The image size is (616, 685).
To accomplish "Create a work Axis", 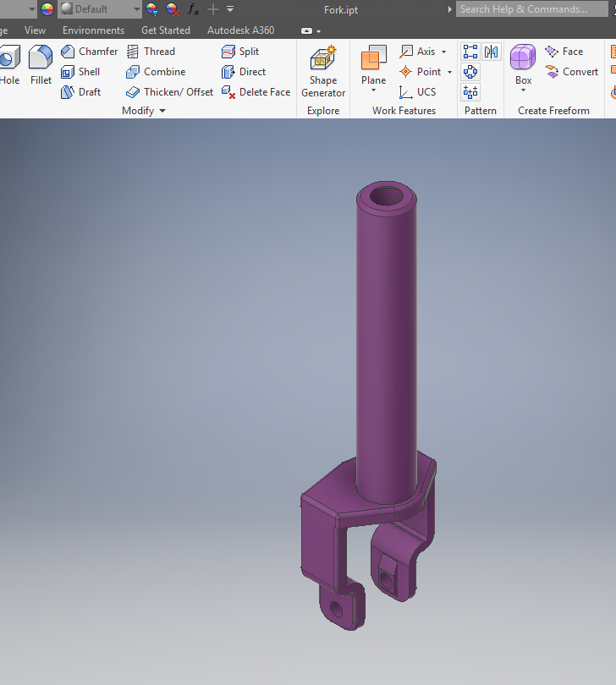I will coord(417,52).
